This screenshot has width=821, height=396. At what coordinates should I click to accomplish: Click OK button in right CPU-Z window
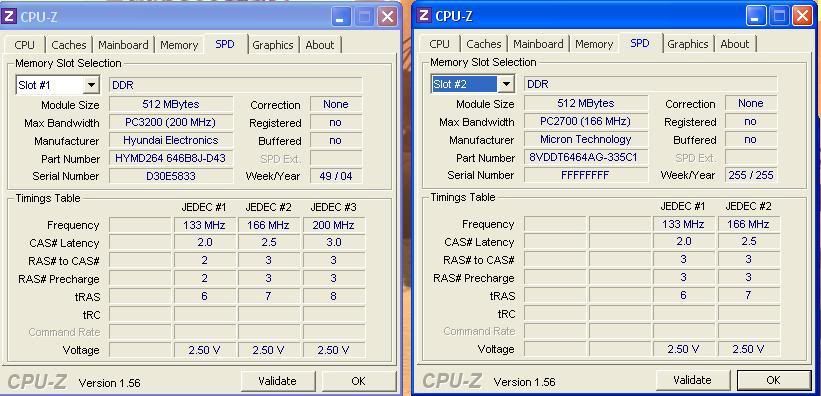point(773,380)
